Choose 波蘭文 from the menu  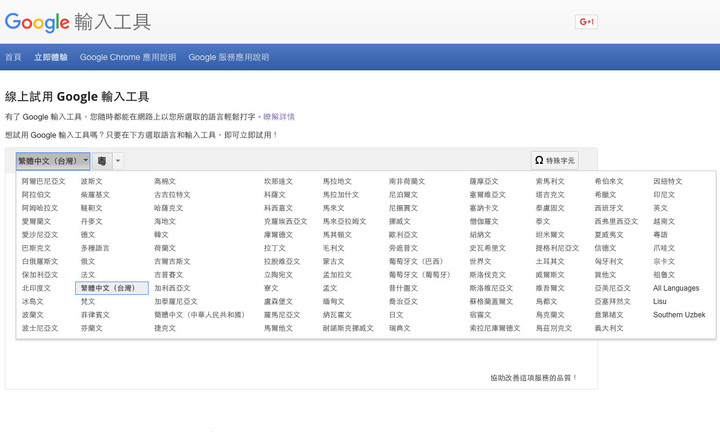(33, 314)
